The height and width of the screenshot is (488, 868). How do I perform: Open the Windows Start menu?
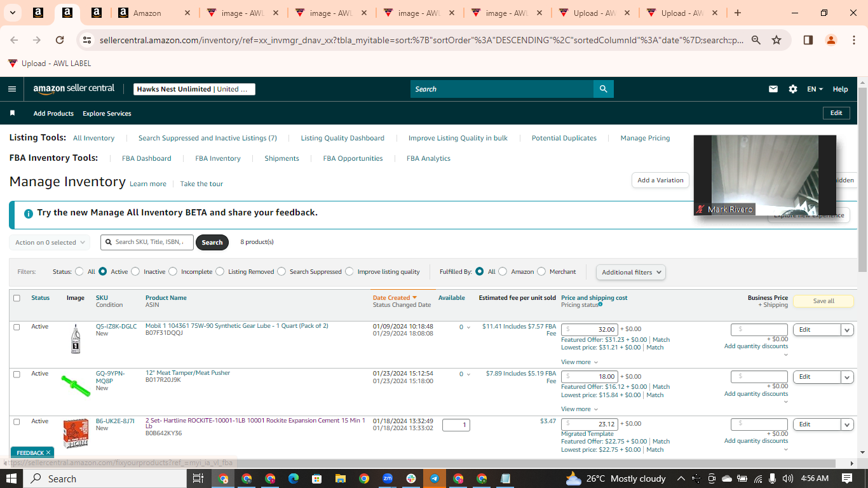(x=13, y=478)
